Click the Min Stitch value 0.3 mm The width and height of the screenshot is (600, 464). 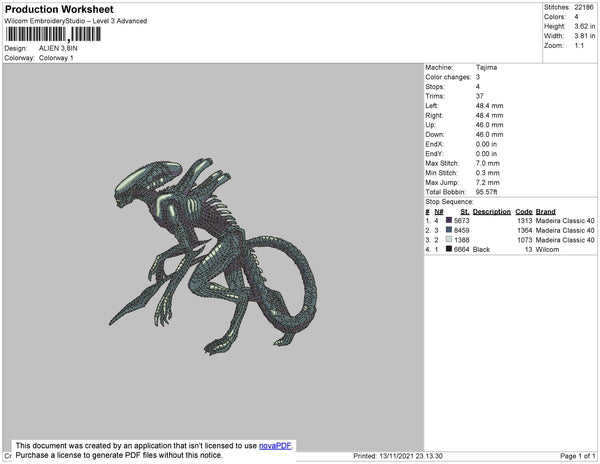(x=488, y=173)
